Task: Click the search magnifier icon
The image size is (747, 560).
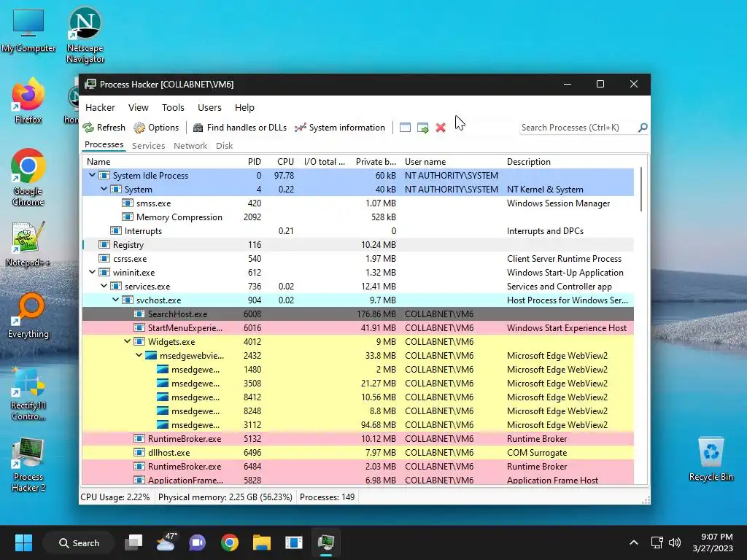Action: pos(643,128)
